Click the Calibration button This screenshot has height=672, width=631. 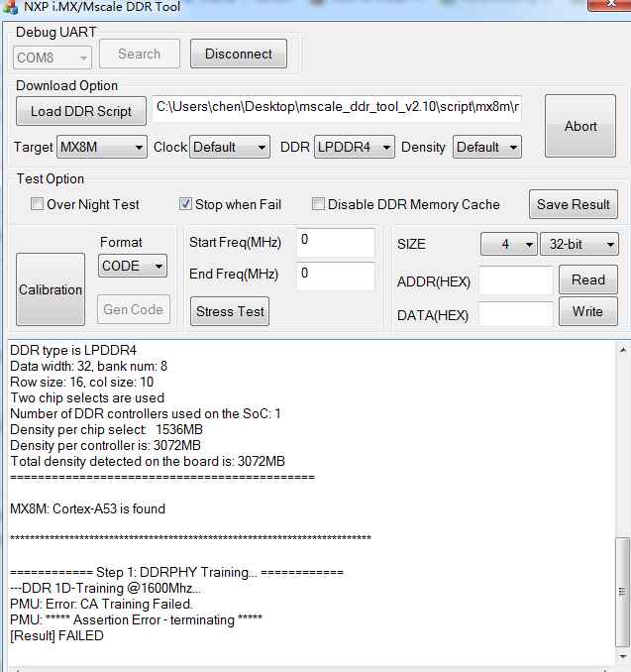click(51, 289)
